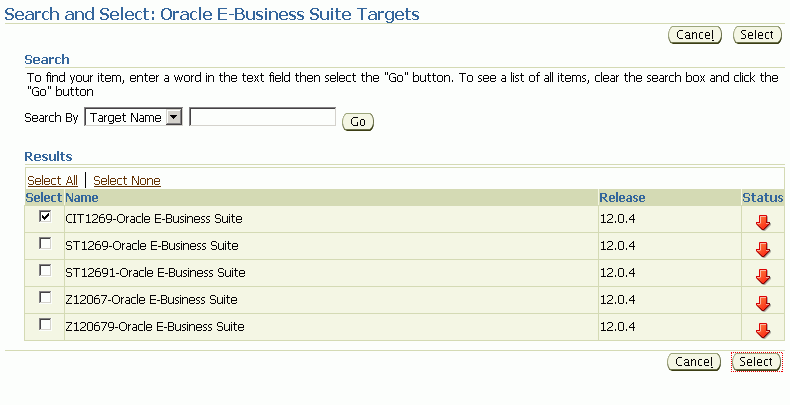Click the Select None link
The height and width of the screenshot is (405, 790).
127,180
